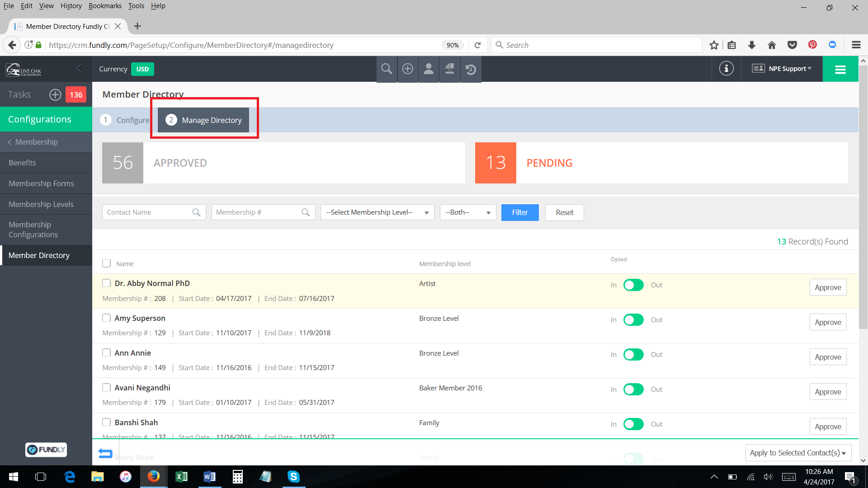The image size is (868, 488).
Task: Open the Bookmarks menu
Action: click(105, 6)
